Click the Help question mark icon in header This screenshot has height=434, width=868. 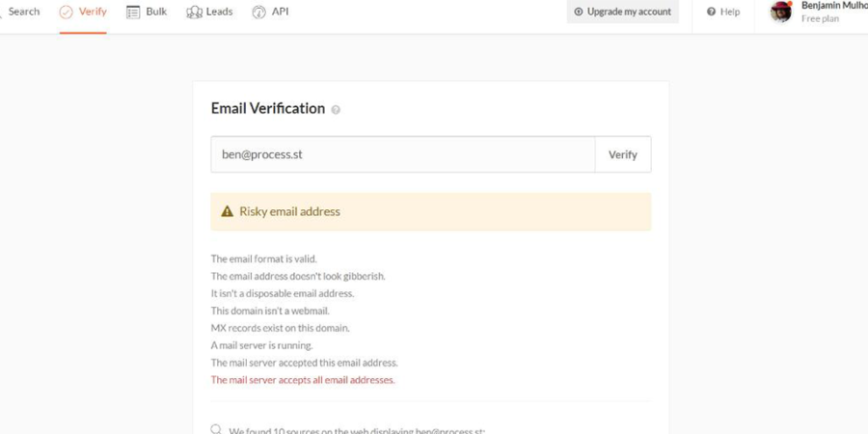click(x=712, y=12)
